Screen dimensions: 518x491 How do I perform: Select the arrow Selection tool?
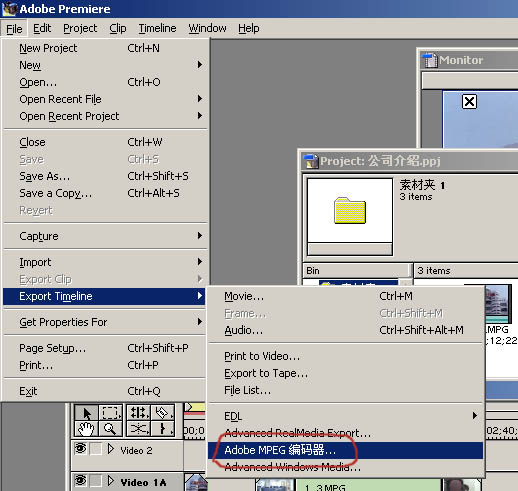[x=86, y=413]
